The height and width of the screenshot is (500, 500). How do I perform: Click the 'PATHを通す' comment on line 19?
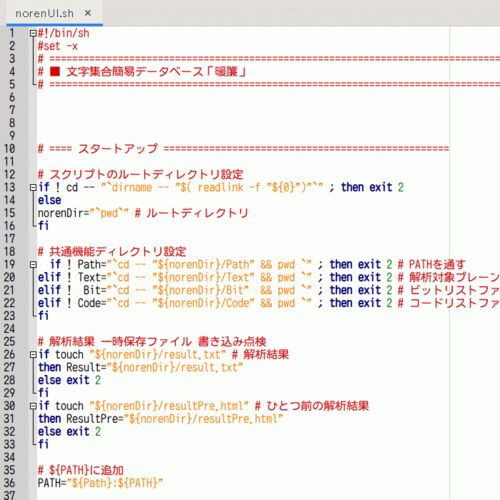pos(437,265)
